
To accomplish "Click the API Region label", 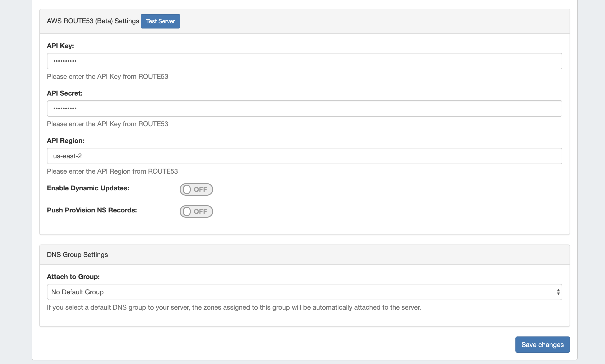I will tap(65, 141).
